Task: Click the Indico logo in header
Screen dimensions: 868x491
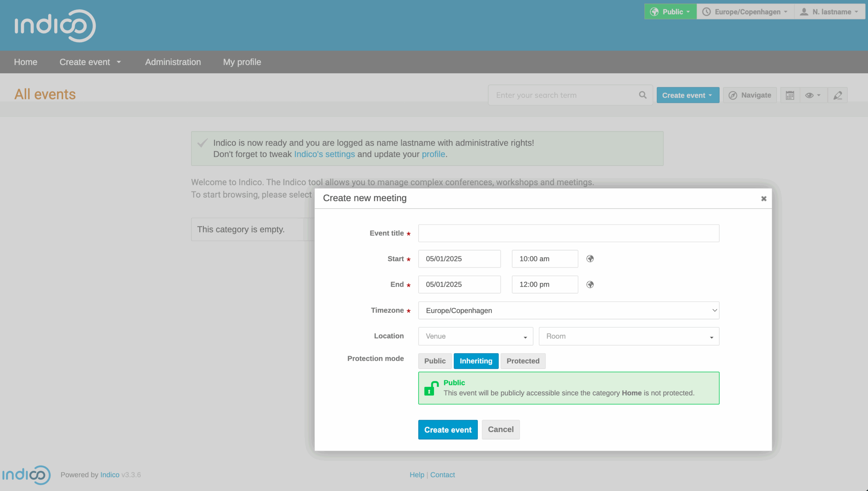Action: point(55,25)
